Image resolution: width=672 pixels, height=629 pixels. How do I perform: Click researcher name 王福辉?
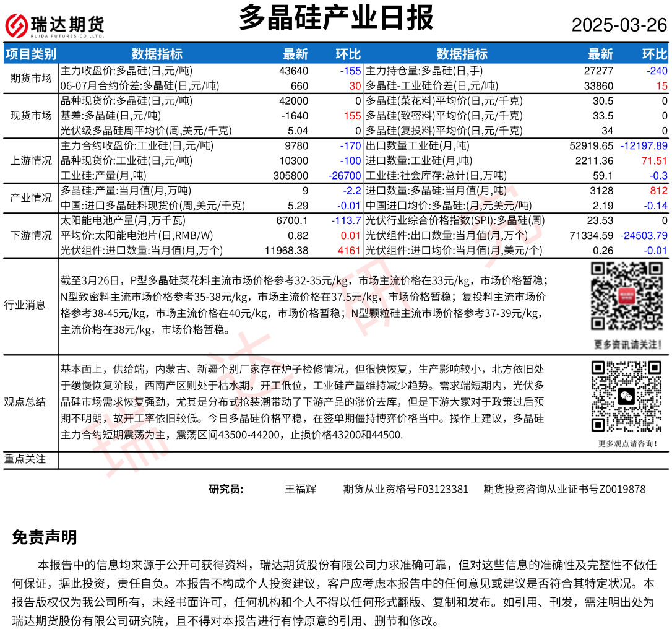pos(300,489)
